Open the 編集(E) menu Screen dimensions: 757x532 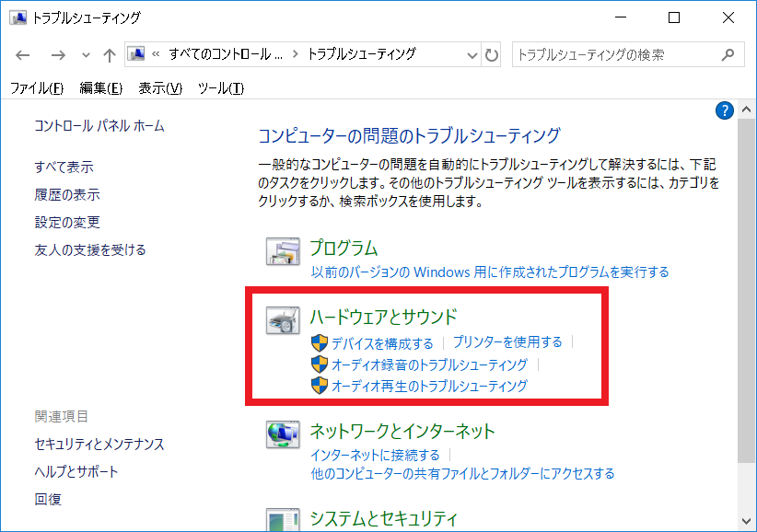[101, 88]
